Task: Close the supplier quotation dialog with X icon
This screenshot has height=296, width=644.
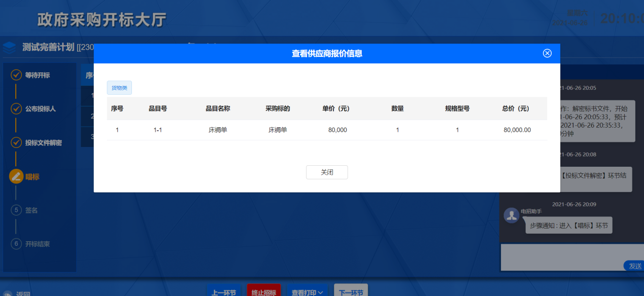Action: point(547,53)
